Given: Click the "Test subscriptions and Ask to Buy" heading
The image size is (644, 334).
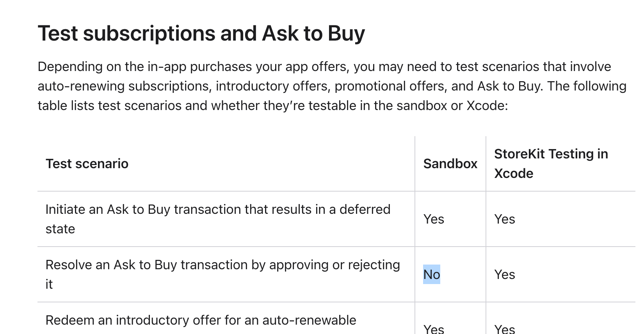Looking at the screenshot, I should point(201,33).
